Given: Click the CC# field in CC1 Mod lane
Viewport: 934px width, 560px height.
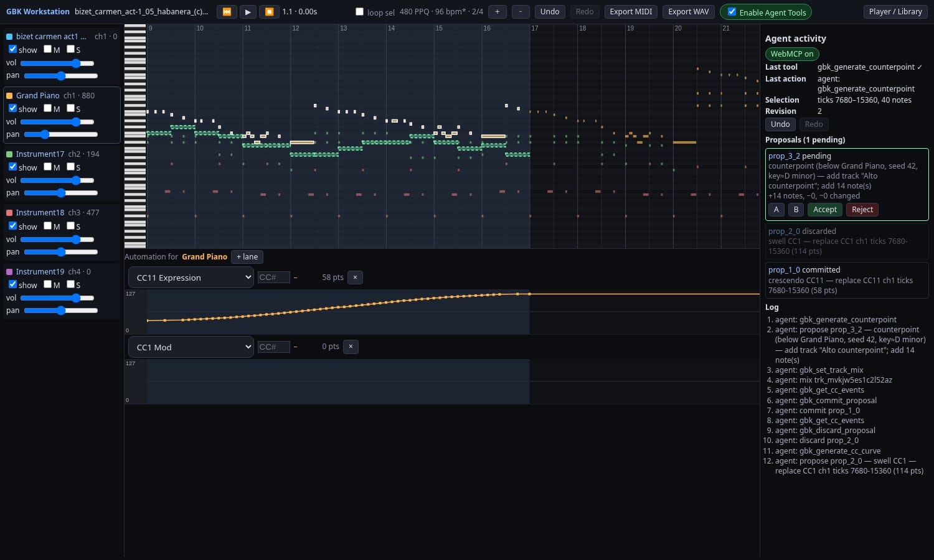Looking at the screenshot, I should (x=274, y=347).
